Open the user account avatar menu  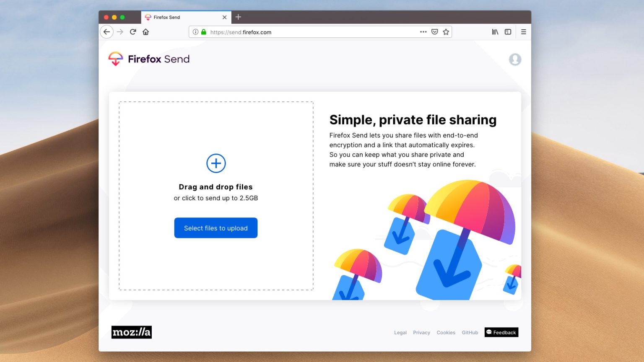pos(515,59)
